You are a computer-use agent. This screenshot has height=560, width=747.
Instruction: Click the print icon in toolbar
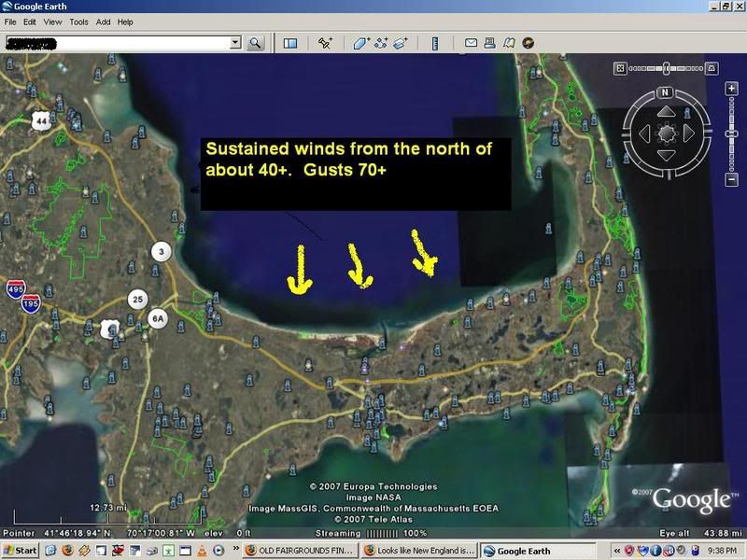click(x=489, y=43)
